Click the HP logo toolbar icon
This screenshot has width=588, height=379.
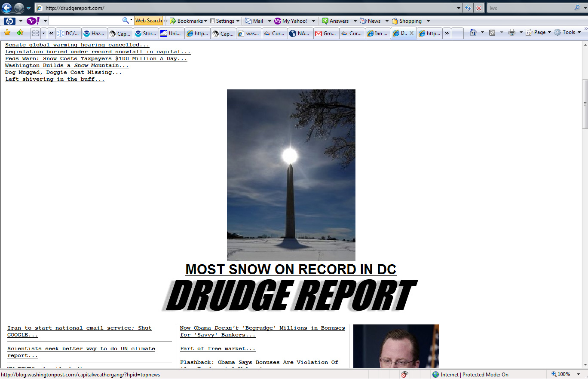coord(9,21)
